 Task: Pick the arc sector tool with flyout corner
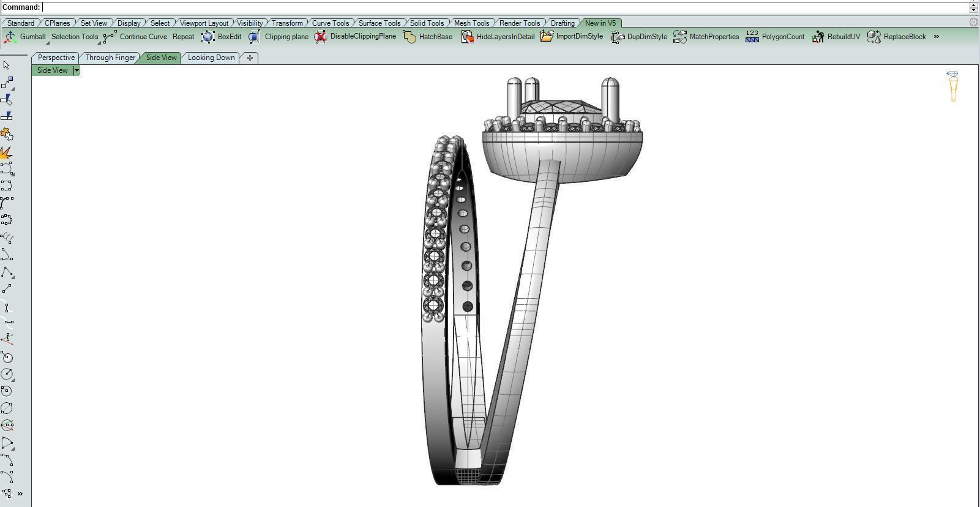[7, 443]
